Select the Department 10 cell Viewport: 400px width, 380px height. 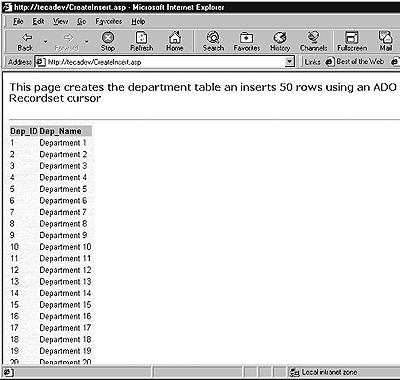pyautogui.click(x=65, y=247)
